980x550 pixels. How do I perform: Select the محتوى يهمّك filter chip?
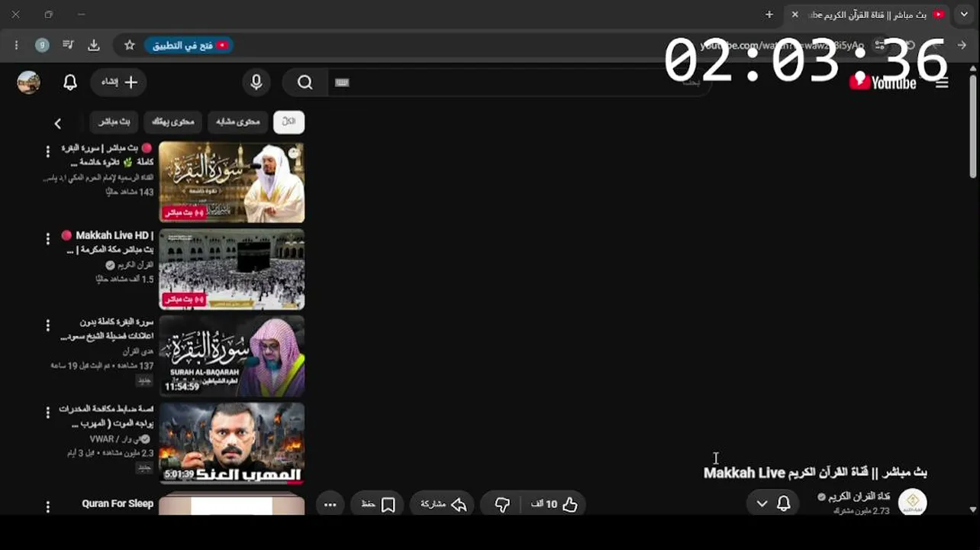[x=172, y=121]
